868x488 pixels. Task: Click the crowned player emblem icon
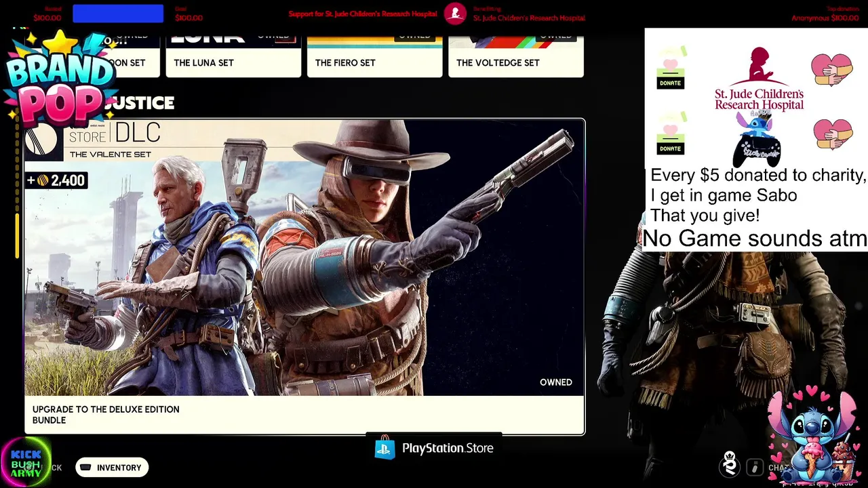[730, 464]
